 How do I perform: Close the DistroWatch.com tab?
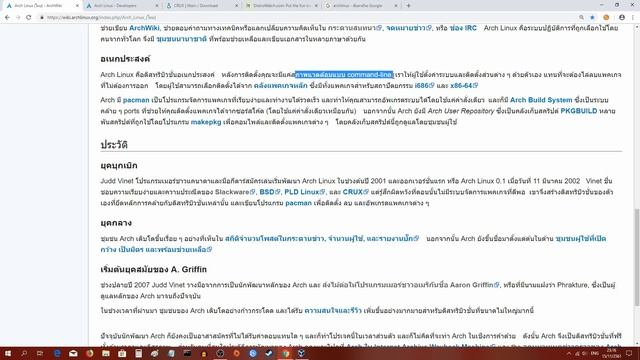316,6
